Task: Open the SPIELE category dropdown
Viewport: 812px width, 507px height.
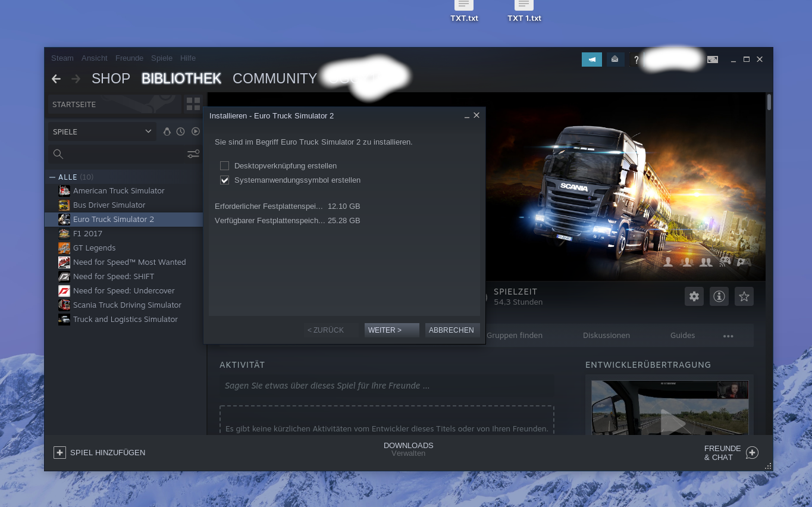Action: tap(102, 132)
